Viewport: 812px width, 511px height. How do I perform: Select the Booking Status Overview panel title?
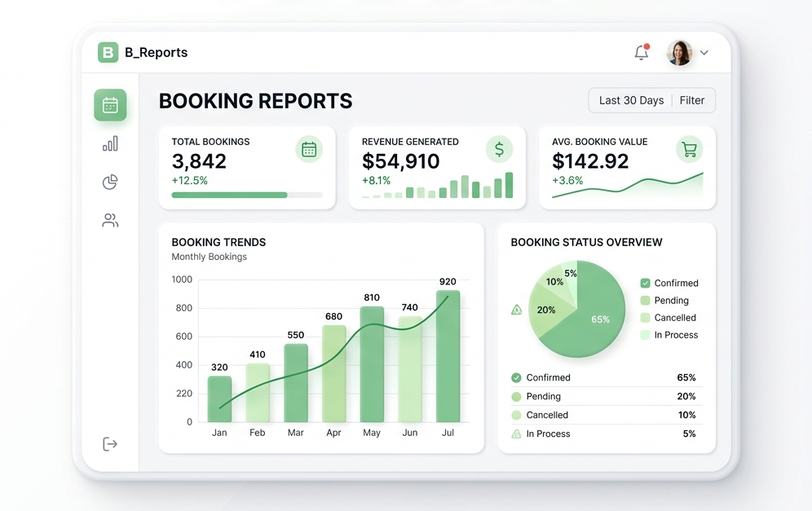coord(587,242)
